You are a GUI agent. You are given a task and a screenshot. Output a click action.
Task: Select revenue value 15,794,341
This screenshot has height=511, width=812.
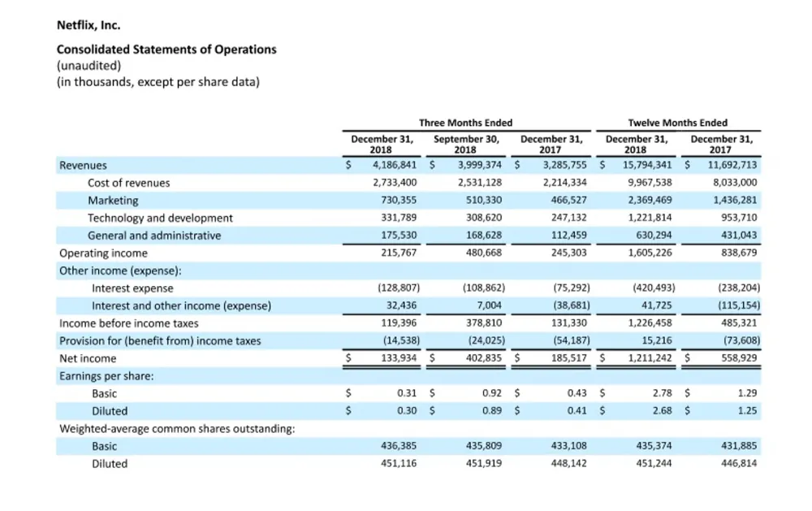(x=647, y=165)
